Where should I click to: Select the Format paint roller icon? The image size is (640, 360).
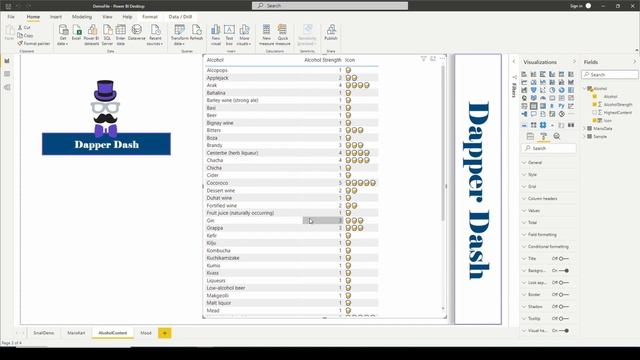[543, 136]
